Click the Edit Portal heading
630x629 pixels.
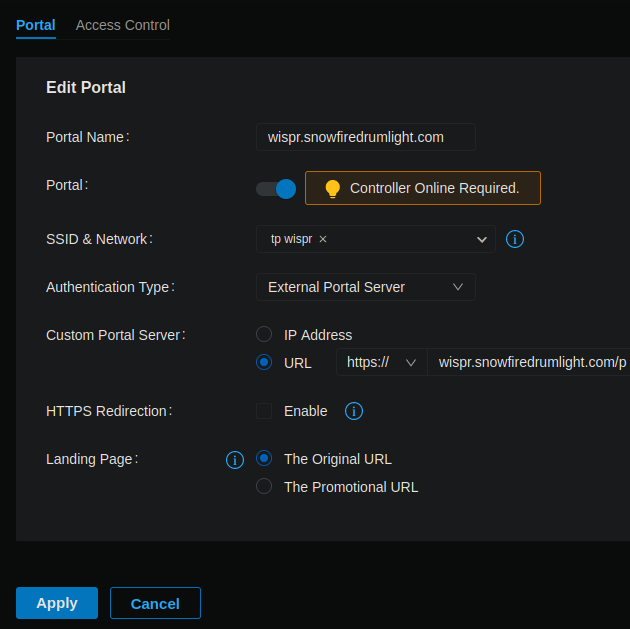coord(86,88)
